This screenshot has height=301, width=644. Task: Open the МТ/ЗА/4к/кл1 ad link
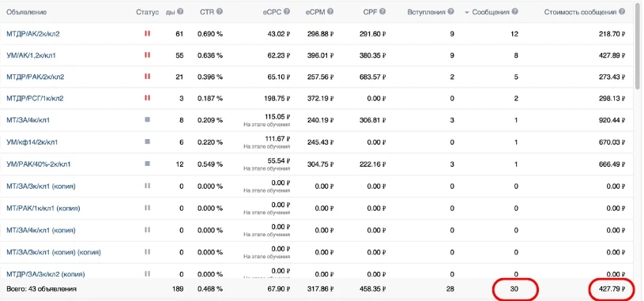point(28,120)
